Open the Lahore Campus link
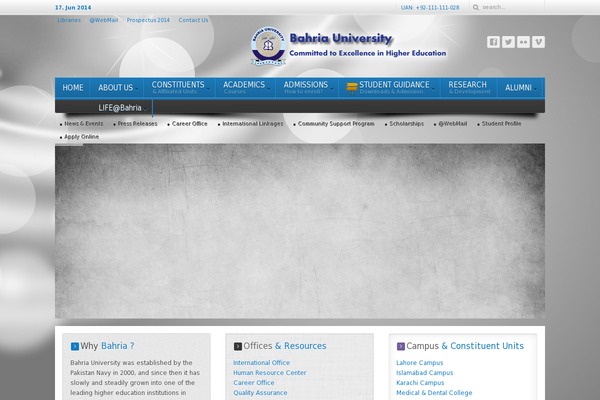 pos(419,362)
